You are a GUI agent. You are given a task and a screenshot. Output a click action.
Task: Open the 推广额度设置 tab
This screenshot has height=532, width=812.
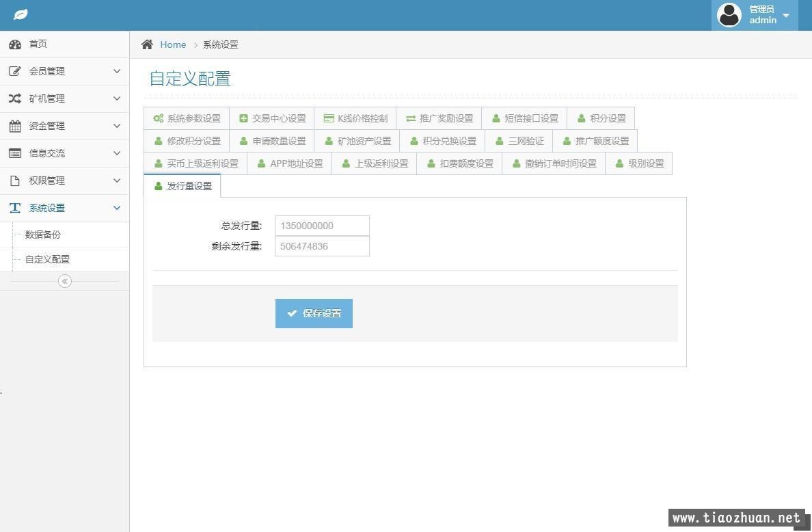pyautogui.click(x=595, y=141)
